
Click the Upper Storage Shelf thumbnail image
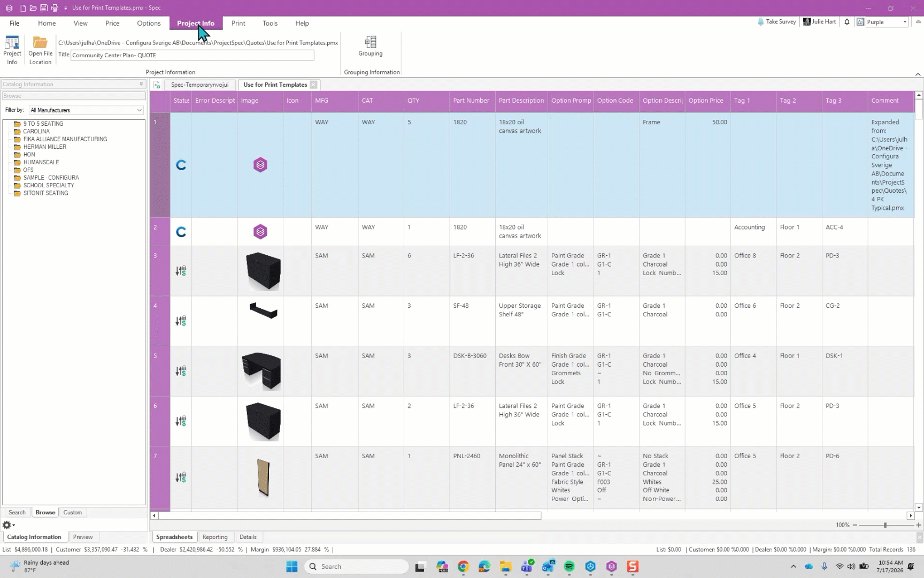click(263, 310)
